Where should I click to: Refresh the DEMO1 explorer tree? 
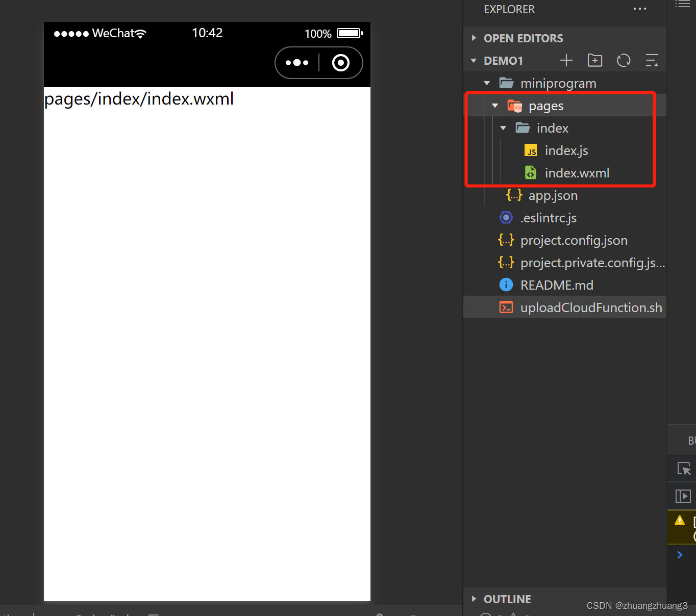click(x=624, y=60)
